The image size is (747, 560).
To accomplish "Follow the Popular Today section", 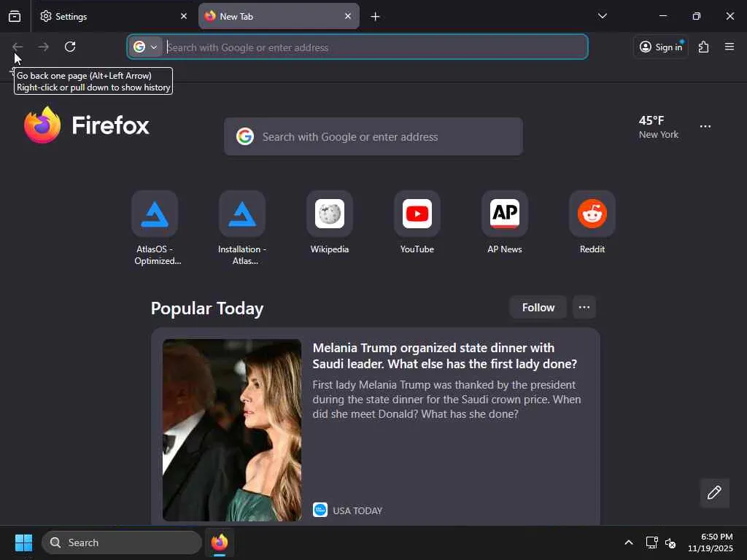I will 538,308.
